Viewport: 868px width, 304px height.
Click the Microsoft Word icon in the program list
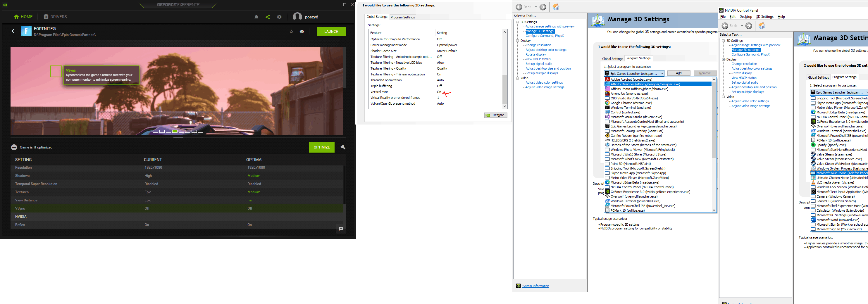click(813, 220)
